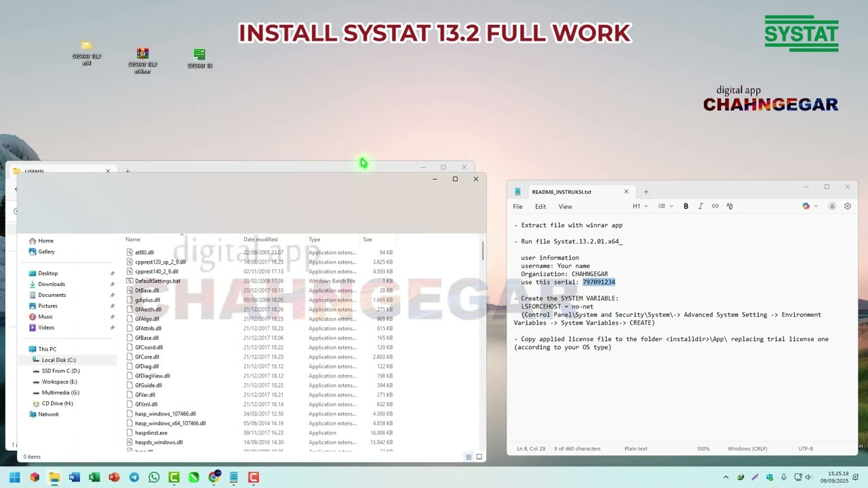
Task: Open Notepad View menu
Action: (x=565, y=207)
